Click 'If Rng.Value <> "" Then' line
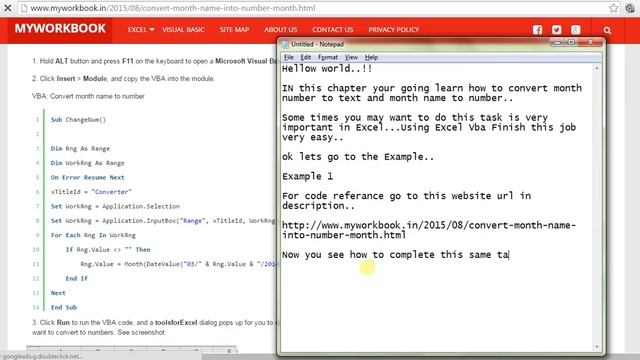The height and width of the screenshot is (360, 640). 108,250
